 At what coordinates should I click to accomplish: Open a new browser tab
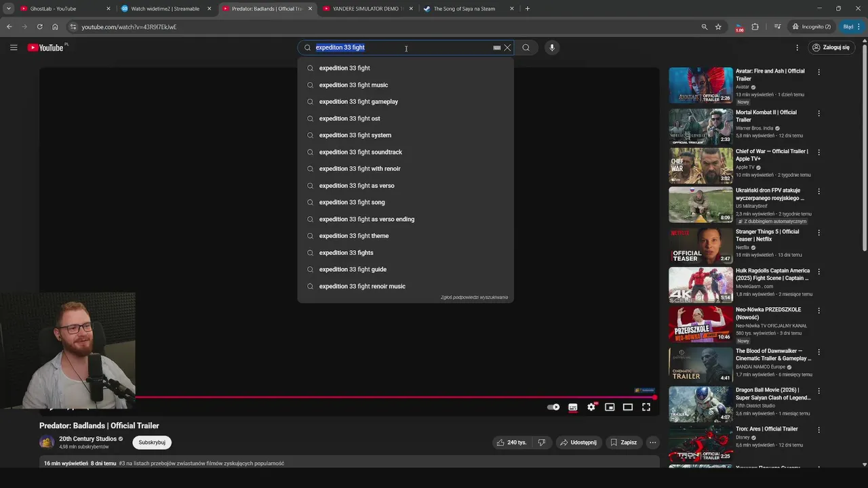click(528, 9)
